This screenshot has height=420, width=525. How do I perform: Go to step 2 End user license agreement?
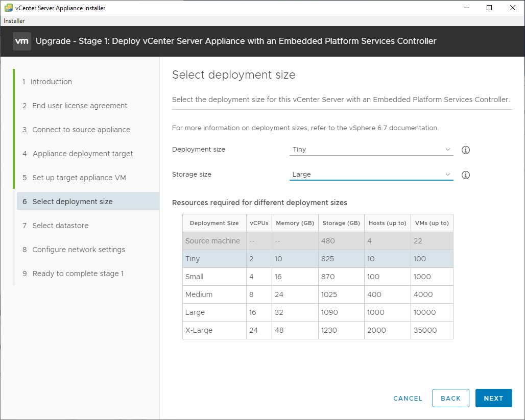pyautogui.click(x=75, y=106)
